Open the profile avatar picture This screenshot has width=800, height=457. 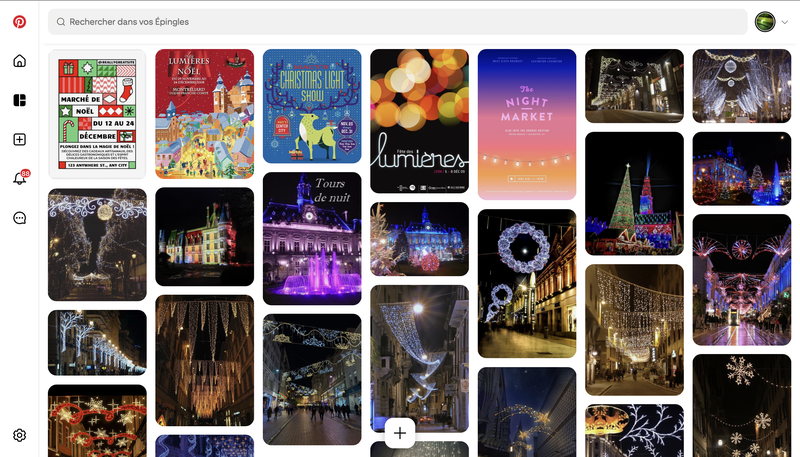pyautogui.click(x=765, y=22)
